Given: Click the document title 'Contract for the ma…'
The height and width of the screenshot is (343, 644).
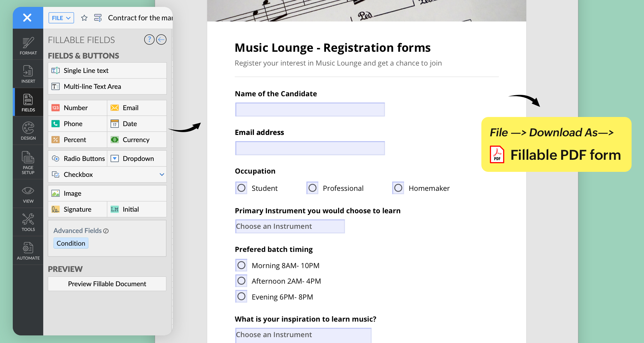Looking at the screenshot, I should point(140,18).
